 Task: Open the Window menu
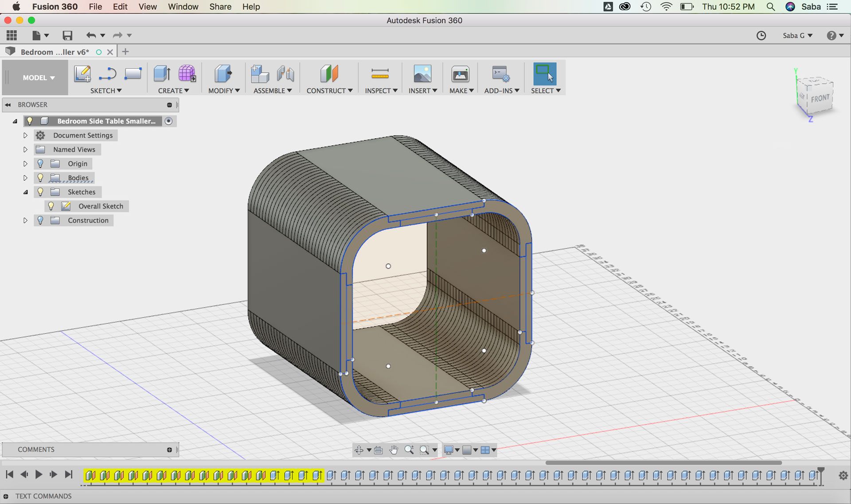(183, 7)
